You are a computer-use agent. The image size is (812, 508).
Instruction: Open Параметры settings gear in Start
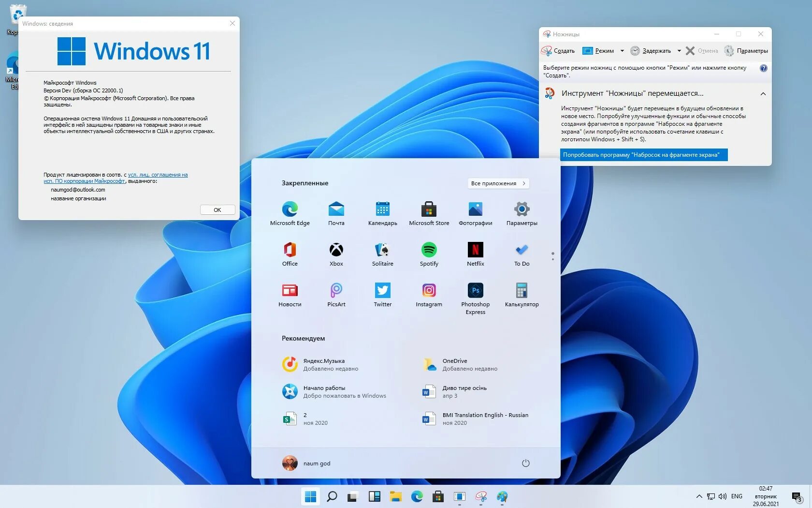click(522, 213)
